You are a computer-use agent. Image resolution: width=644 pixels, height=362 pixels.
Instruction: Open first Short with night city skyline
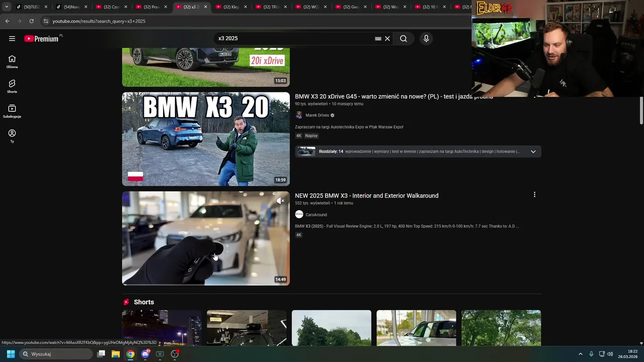tap(162, 328)
